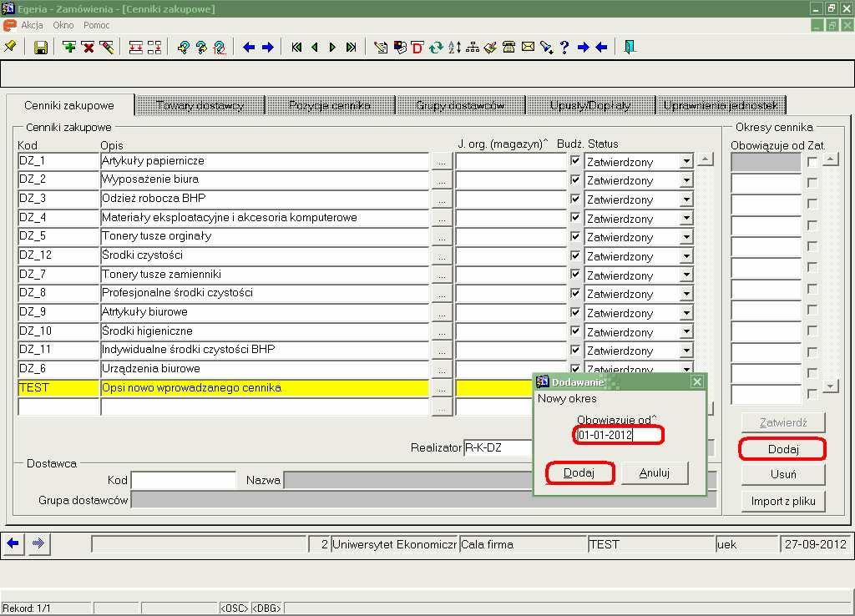Open help with question mark icon
Screen dimensions: 855x616
coord(564,48)
